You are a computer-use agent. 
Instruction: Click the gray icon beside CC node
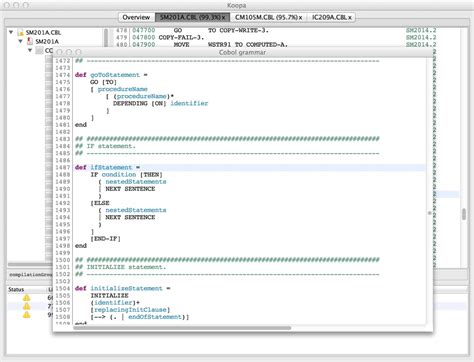39,50
